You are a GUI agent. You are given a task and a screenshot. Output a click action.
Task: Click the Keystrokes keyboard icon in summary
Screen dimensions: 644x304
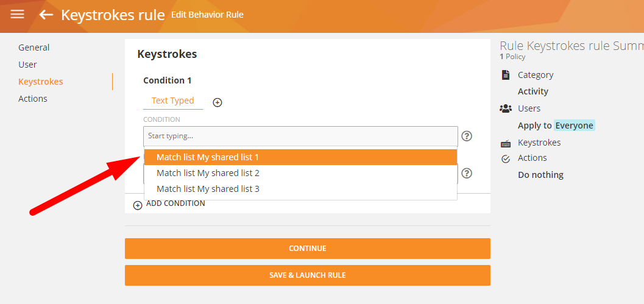505,144
